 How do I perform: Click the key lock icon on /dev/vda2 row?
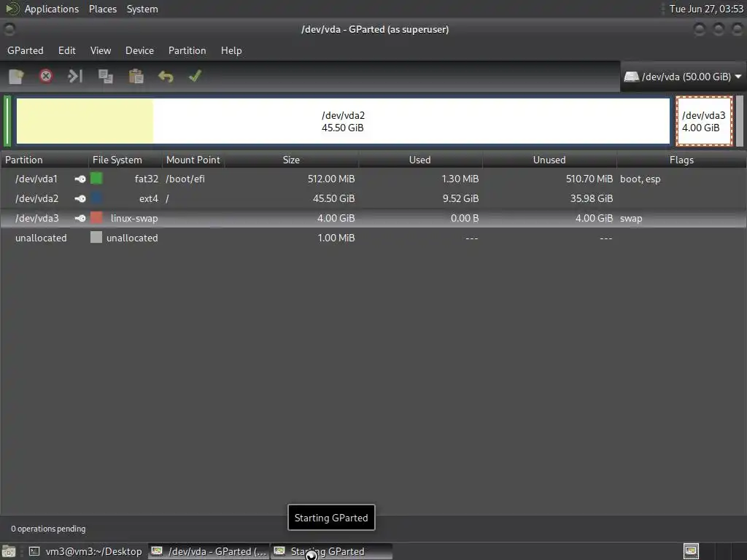(80, 198)
